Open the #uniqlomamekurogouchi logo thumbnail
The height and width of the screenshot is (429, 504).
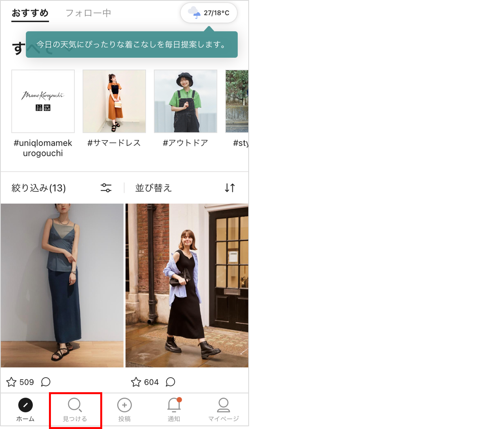point(43,101)
